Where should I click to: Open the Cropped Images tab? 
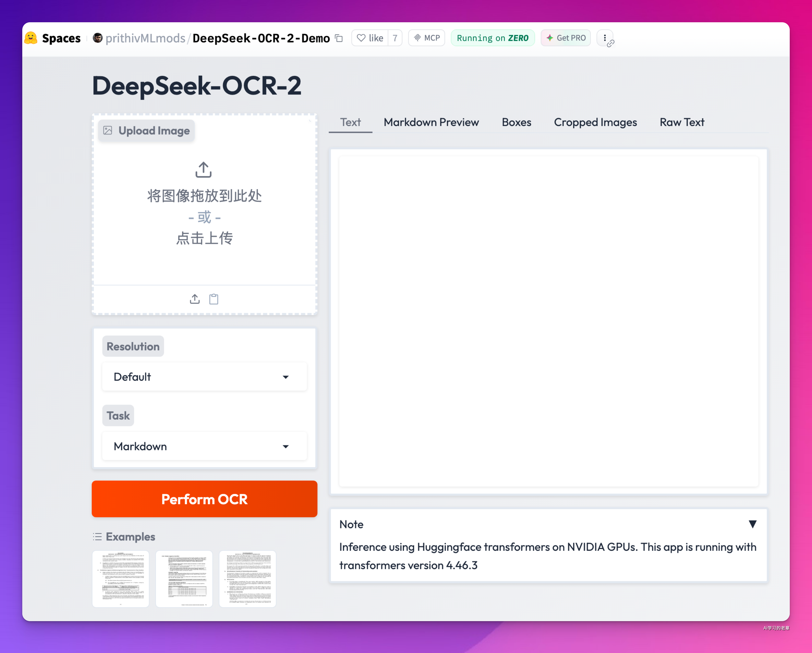(595, 122)
